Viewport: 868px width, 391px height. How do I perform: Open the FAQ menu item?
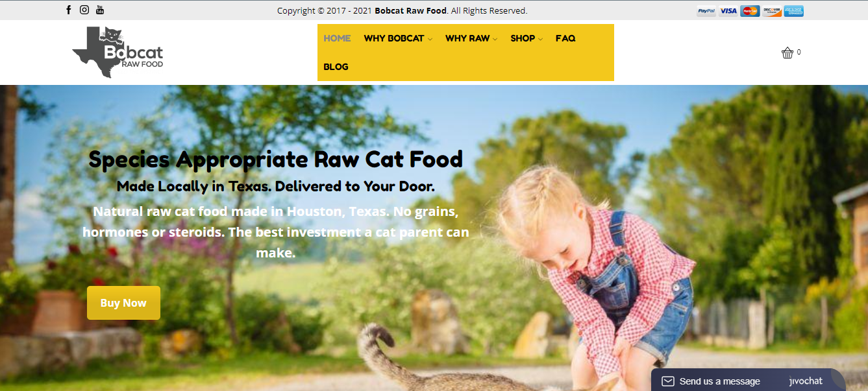point(565,38)
